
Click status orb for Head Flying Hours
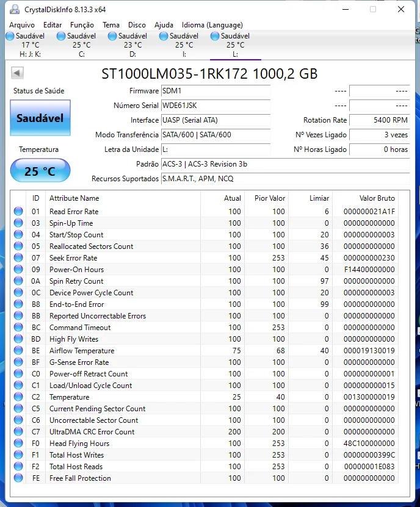(x=18, y=443)
